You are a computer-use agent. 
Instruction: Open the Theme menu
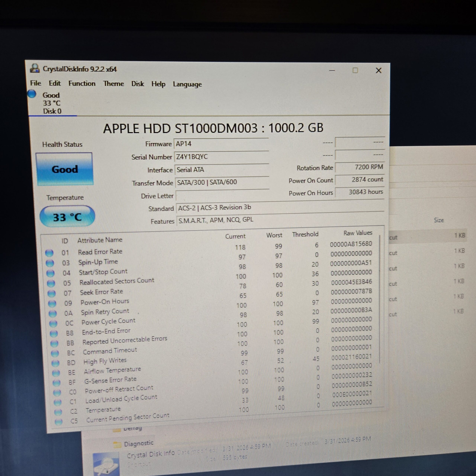click(113, 84)
